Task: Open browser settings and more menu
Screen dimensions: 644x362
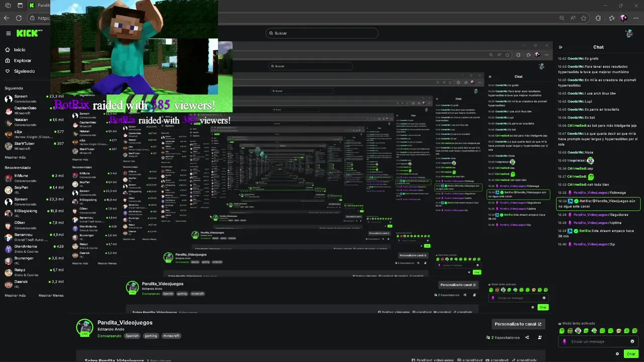Action: point(635,18)
